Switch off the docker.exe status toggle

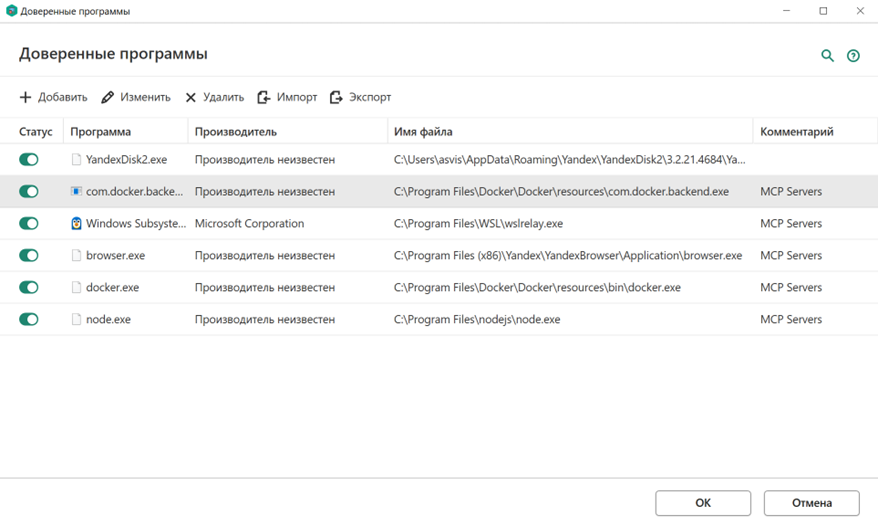(x=29, y=287)
